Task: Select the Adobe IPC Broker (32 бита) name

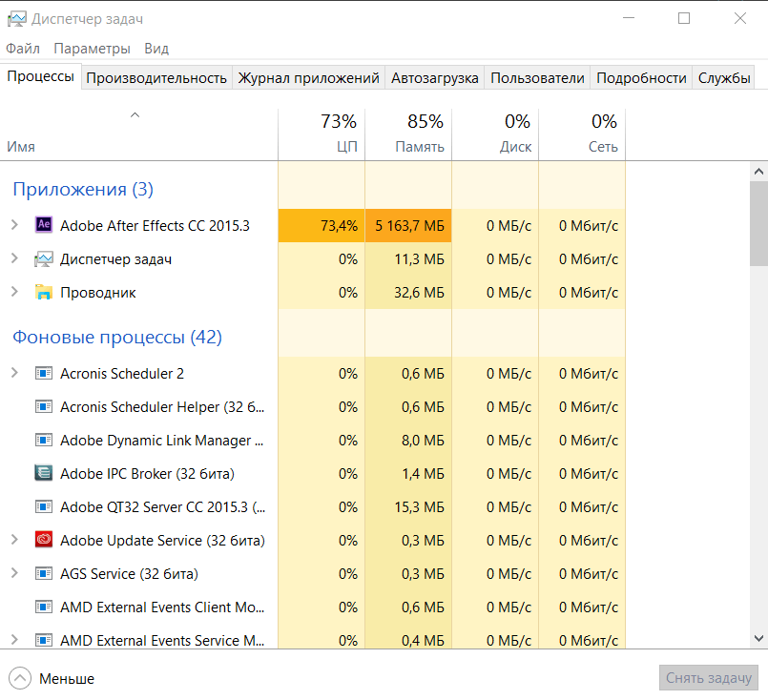Action: [147, 473]
